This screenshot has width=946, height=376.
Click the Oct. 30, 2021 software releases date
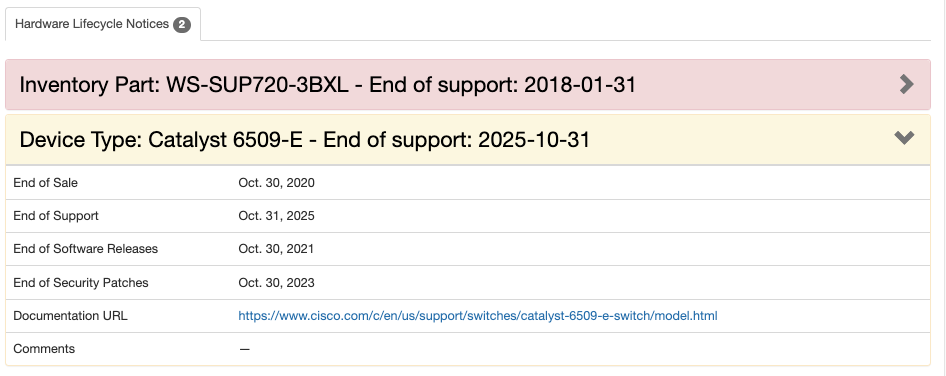pyautogui.click(x=276, y=249)
